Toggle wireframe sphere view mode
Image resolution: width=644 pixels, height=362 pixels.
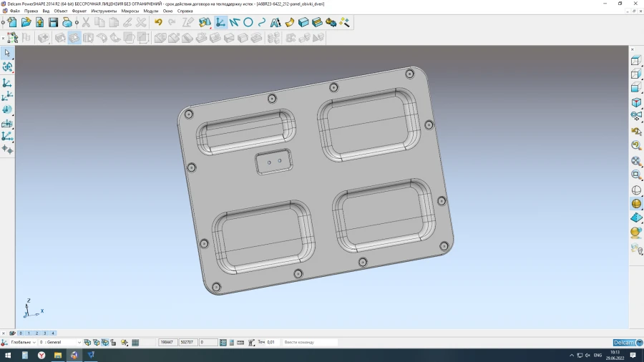[x=635, y=190]
